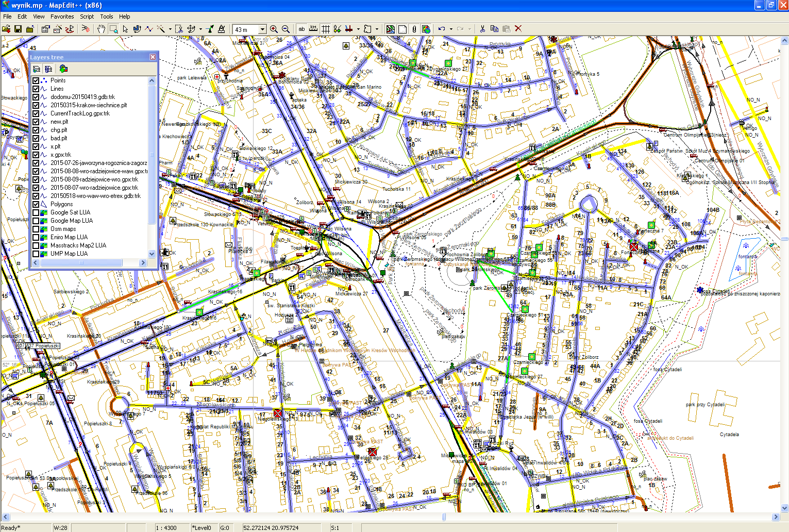Check the Osm maps layer checkbox
This screenshot has width=789, height=532.
click(36, 229)
